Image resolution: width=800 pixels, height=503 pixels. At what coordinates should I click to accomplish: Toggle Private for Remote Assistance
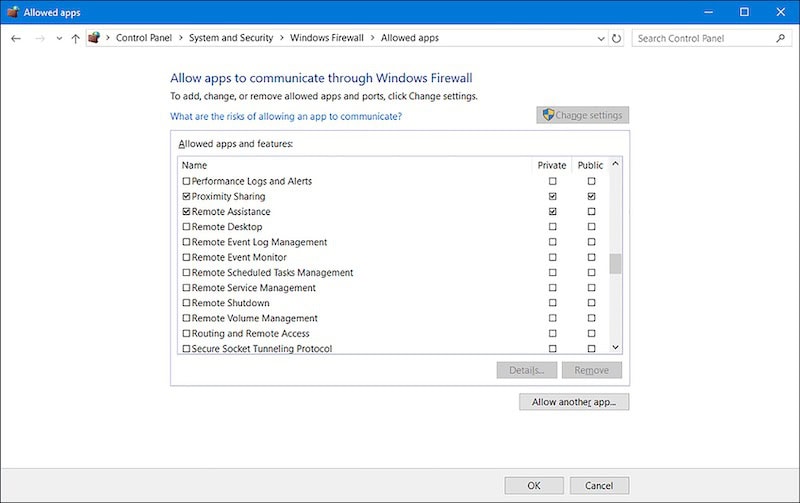[553, 212]
